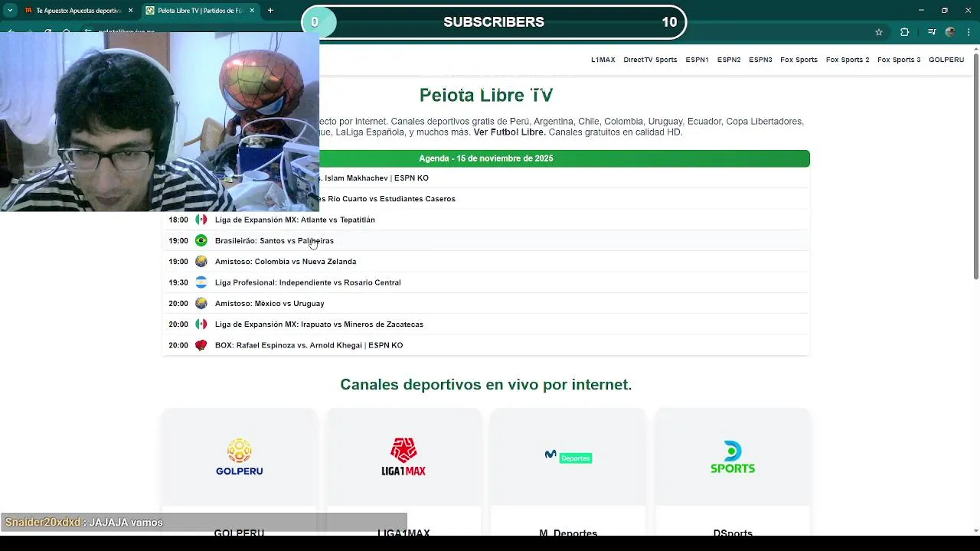Click the subscriber count circle showing 0

(x=315, y=22)
